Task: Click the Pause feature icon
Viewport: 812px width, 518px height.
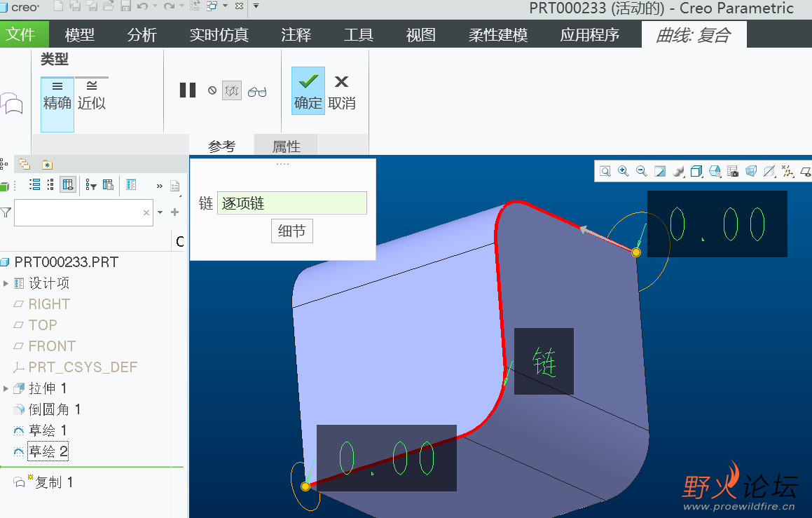Action: (x=188, y=90)
